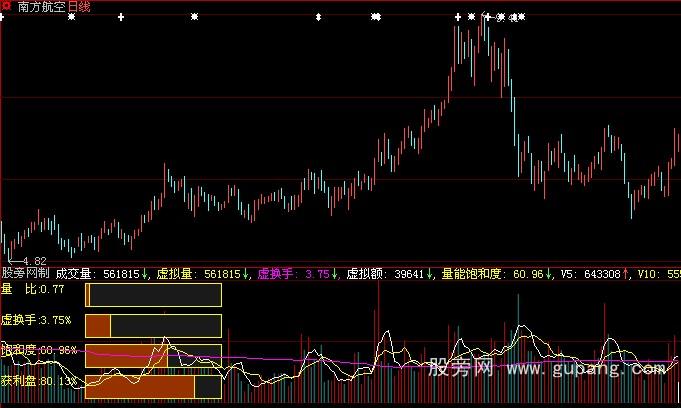Click the green down arrow after 虚拟额 39641
The width and height of the screenshot is (681, 408).
(429, 274)
